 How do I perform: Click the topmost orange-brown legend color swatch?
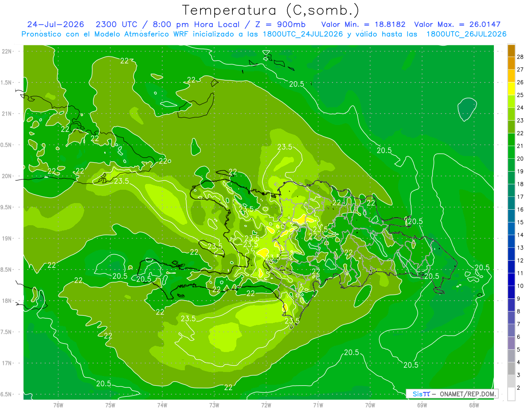click(x=511, y=51)
